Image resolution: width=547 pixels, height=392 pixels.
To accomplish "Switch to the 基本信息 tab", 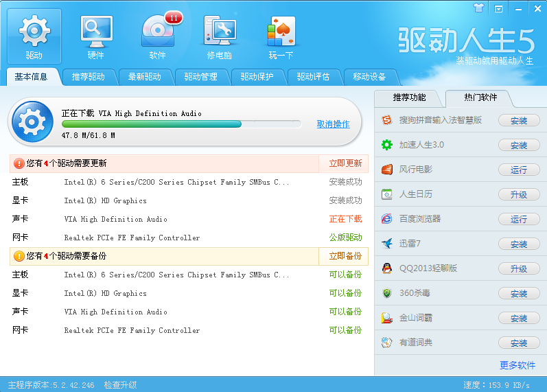I will pos(32,77).
